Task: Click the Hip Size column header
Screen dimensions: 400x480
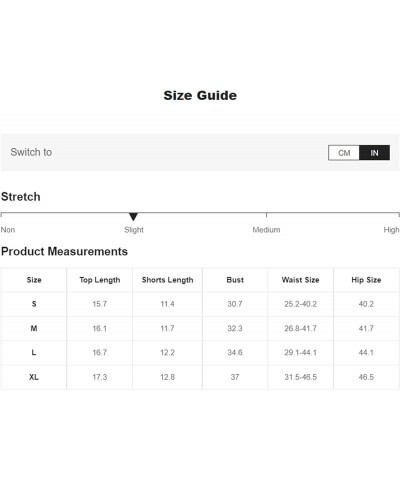Action: click(x=366, y=280)
